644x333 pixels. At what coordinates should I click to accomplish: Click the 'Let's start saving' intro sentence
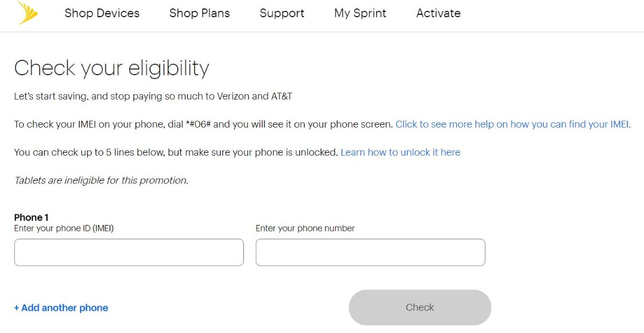coord(153,96)
